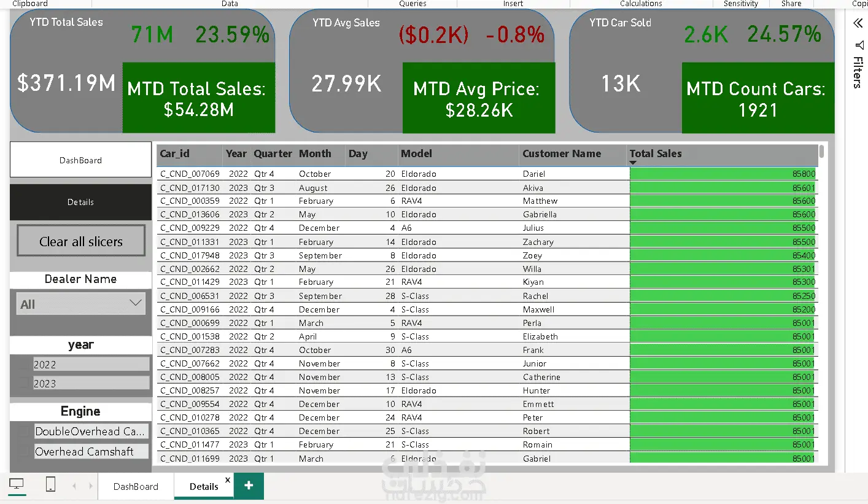Click the table's vertical scrollbar thumb
Screen dimensions: 868x504
pos(822,152)
